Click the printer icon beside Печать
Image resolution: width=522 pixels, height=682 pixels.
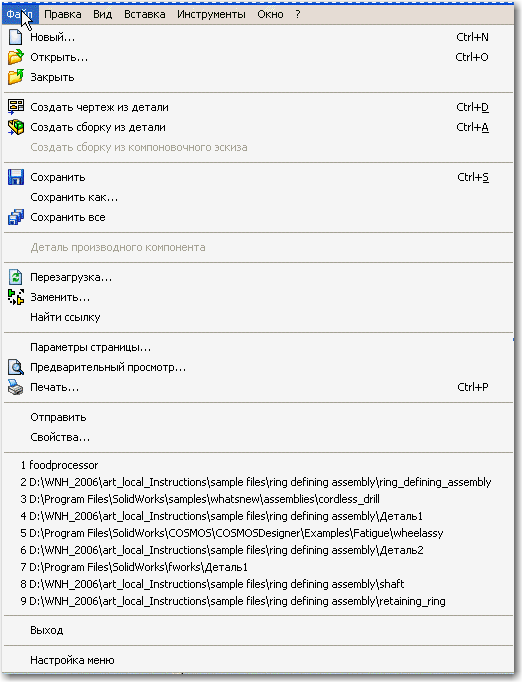(x=16, y=387)
